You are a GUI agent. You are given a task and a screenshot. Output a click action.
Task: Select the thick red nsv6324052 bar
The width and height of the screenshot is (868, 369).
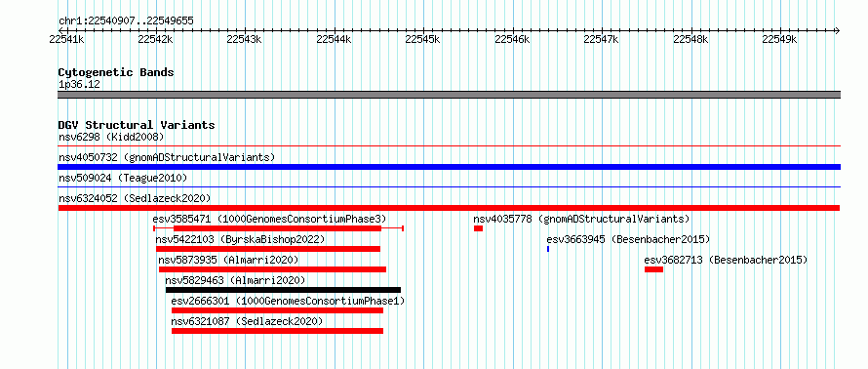(x=449, y=208)
